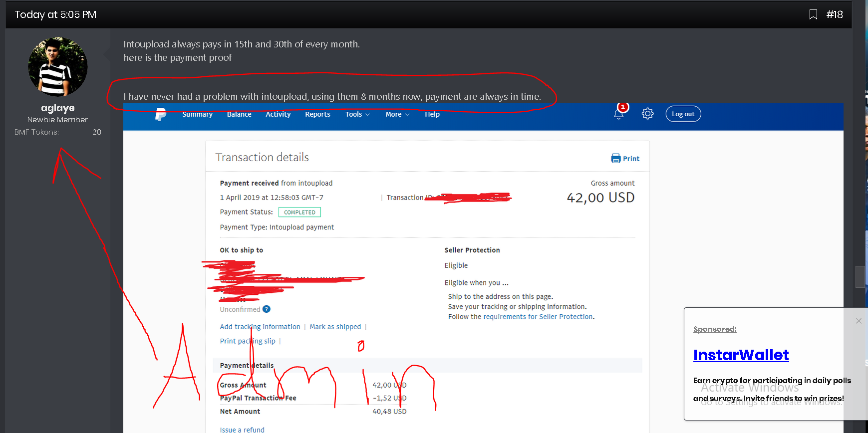Open aglaye's profile avatar
Screen dimensions: 868x433
(58, 67)
